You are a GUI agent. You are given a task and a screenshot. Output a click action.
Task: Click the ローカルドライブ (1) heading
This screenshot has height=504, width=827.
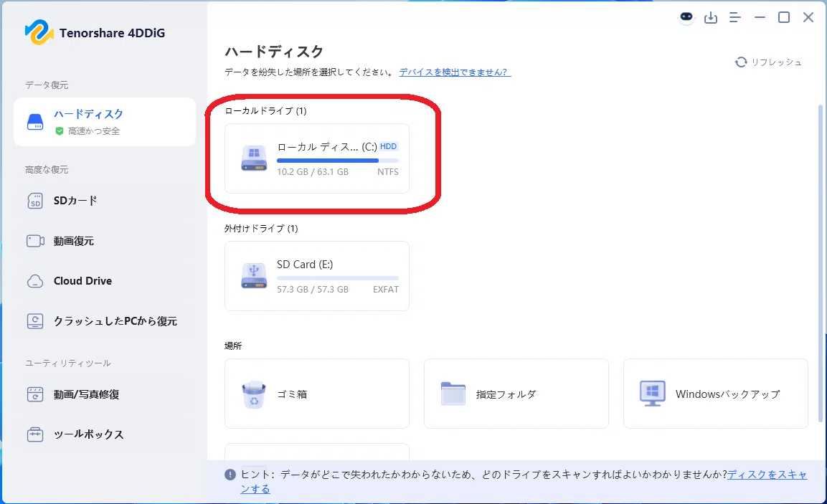[x=265, y=110]
